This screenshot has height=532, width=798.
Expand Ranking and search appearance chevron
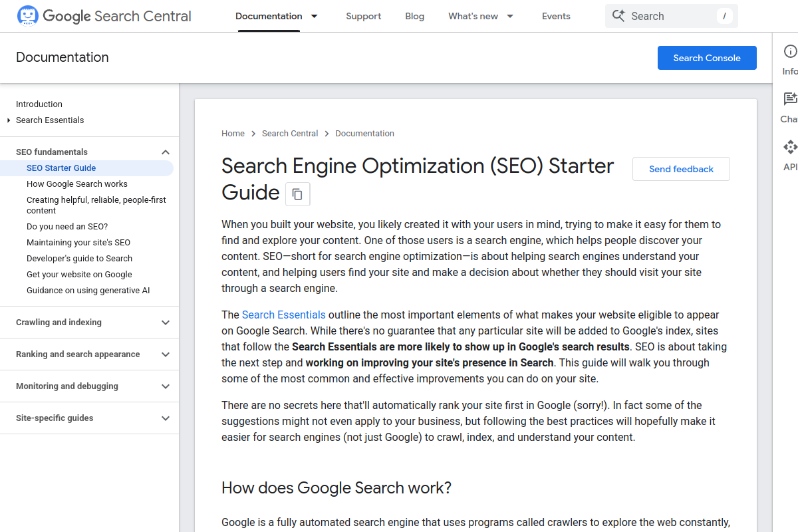pos(166,354)
